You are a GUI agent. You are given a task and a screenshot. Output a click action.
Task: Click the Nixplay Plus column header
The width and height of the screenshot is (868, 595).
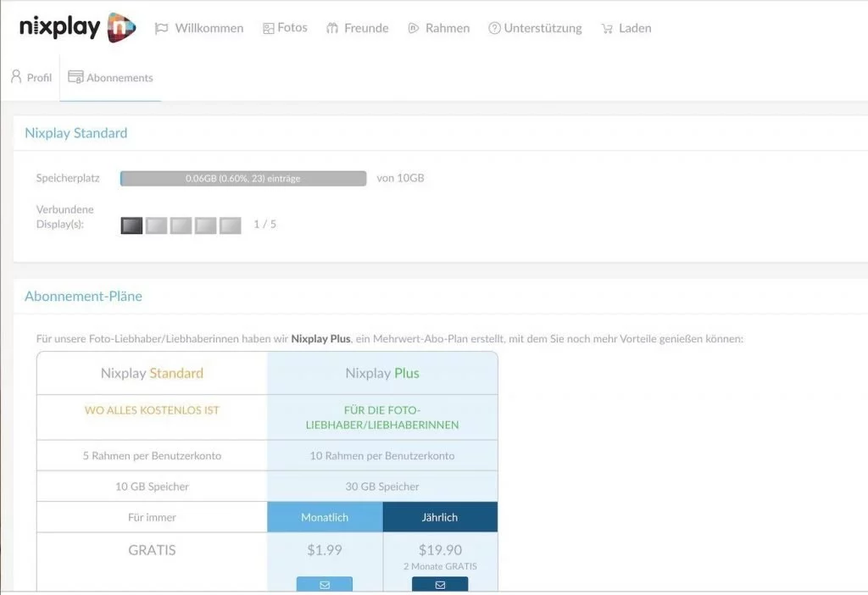click(382, 373)
